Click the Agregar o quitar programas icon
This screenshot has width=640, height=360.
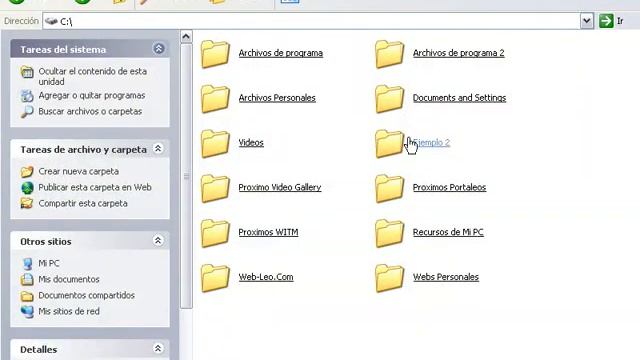tap(27, 96)
